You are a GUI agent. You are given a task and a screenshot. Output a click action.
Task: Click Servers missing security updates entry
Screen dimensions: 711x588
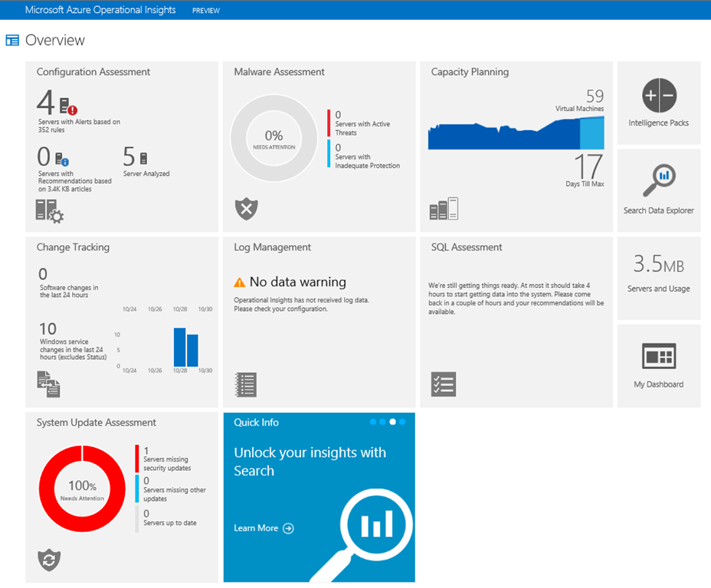pyautogui.click(x=163, y=459)
